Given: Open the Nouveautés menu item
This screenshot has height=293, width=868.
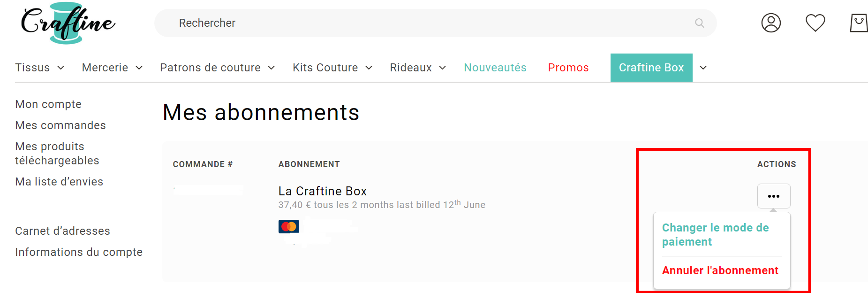Looking at the screenshot, I should [x=495, y=68].
